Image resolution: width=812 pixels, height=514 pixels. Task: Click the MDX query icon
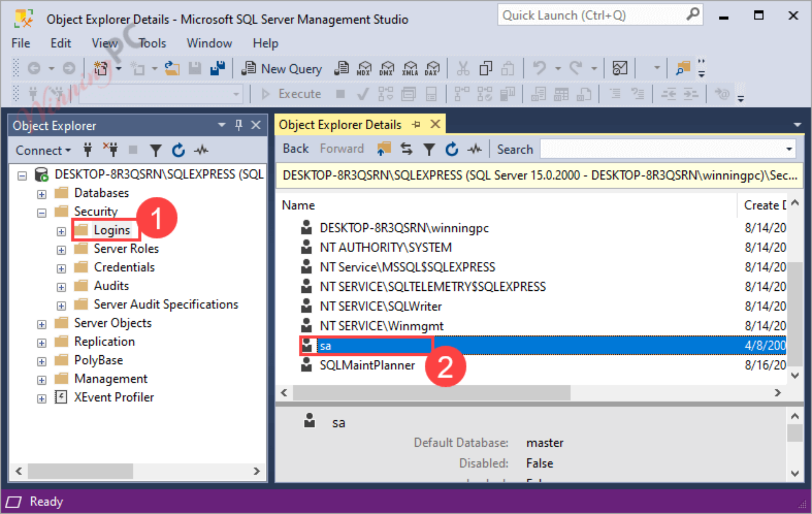pyautogui.click(x=364, y=69)
